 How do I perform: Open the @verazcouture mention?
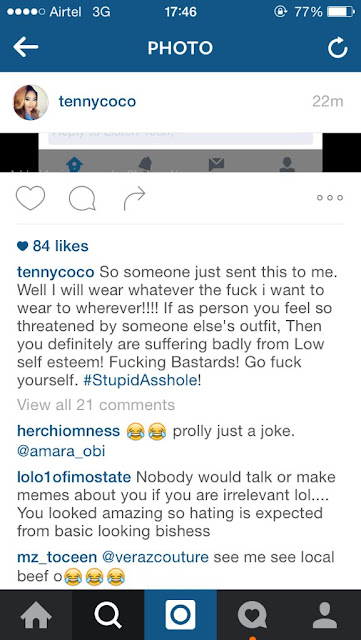[155, 557]
